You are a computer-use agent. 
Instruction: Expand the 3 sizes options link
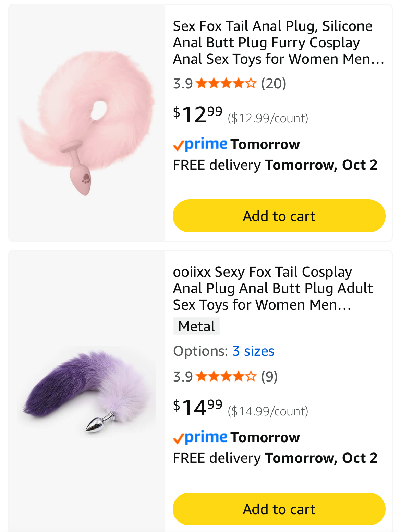253,351
